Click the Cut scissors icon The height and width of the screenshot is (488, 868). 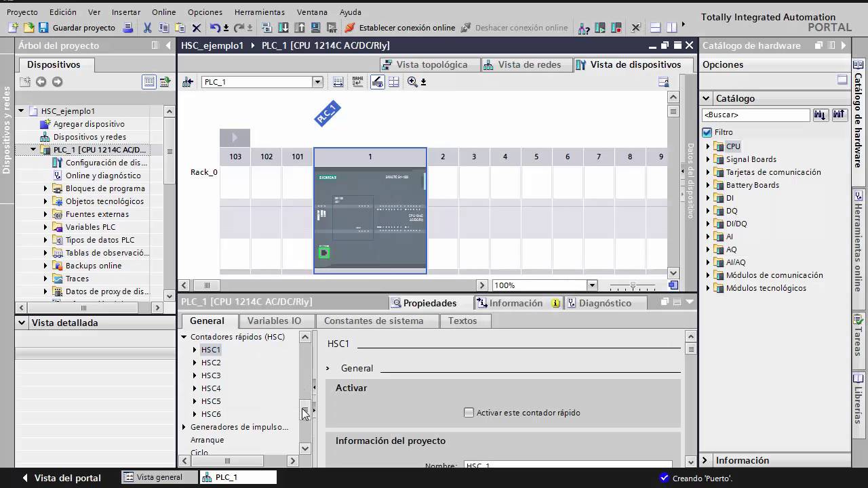click(147, 28)
